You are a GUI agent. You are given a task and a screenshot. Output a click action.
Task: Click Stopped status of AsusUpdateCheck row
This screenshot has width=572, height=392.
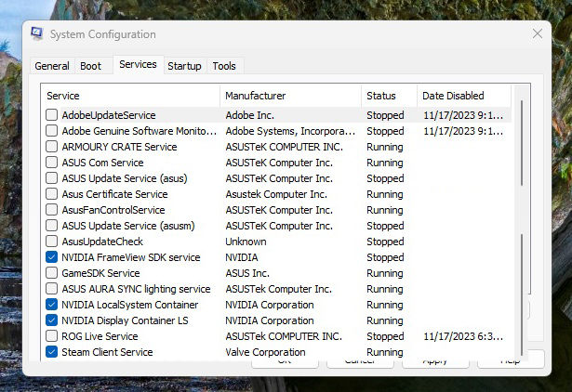tap(385, 242)
